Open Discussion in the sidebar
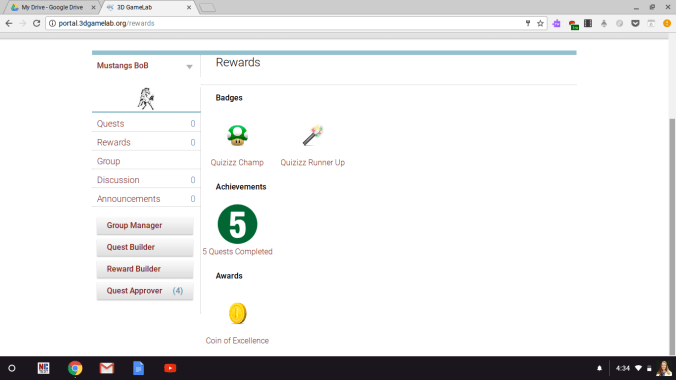Image resolution: width=676 pixels, height=380 pixels. (146, 180)
